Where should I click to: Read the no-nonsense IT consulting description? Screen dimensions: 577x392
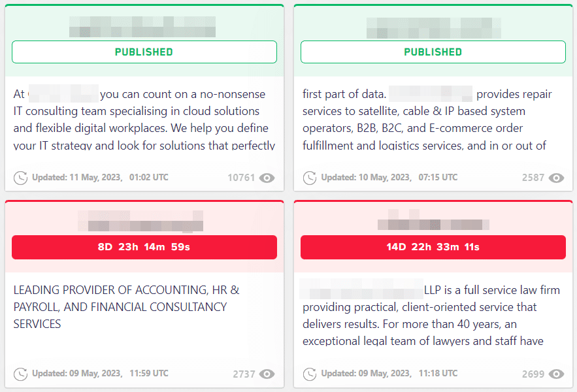click(x=144, y=120)
